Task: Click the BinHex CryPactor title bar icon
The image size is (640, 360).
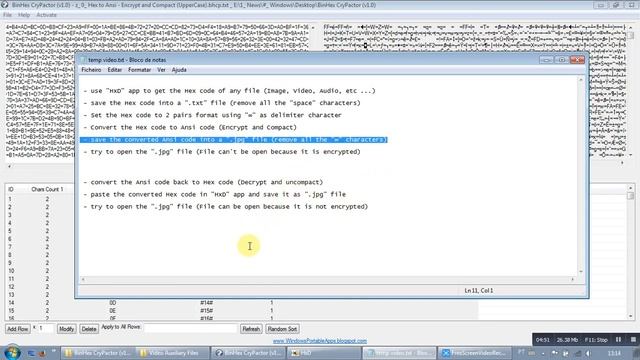Action: coord(4,5)
